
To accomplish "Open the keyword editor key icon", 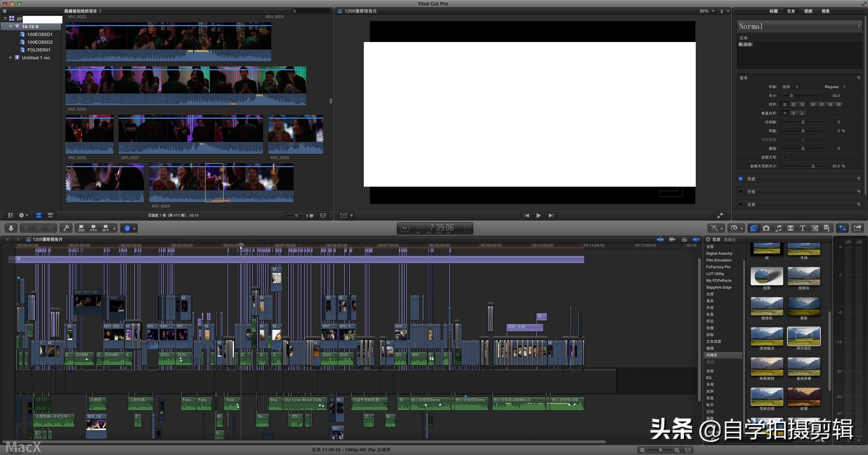I will click(x=66, y=228).
